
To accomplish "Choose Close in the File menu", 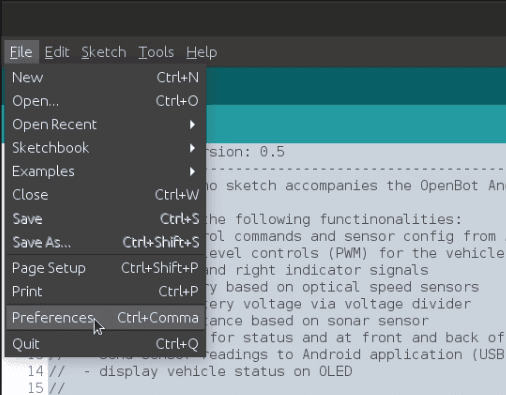I will point(105,195).
